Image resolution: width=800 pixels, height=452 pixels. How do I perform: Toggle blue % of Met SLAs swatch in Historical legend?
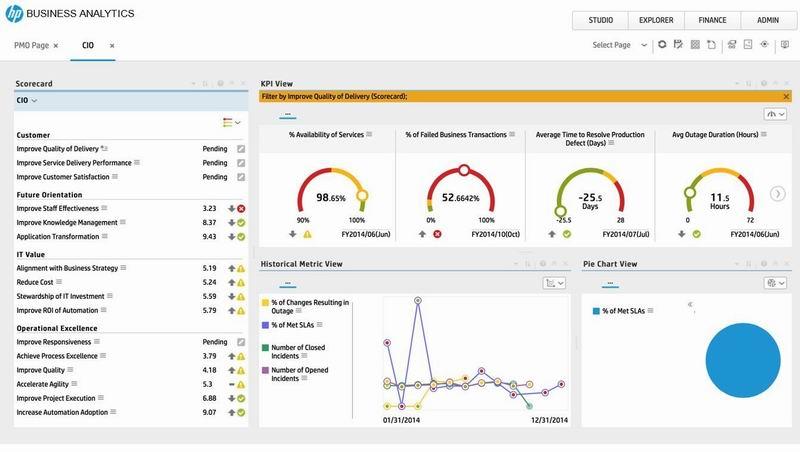[x=265, y=325]
